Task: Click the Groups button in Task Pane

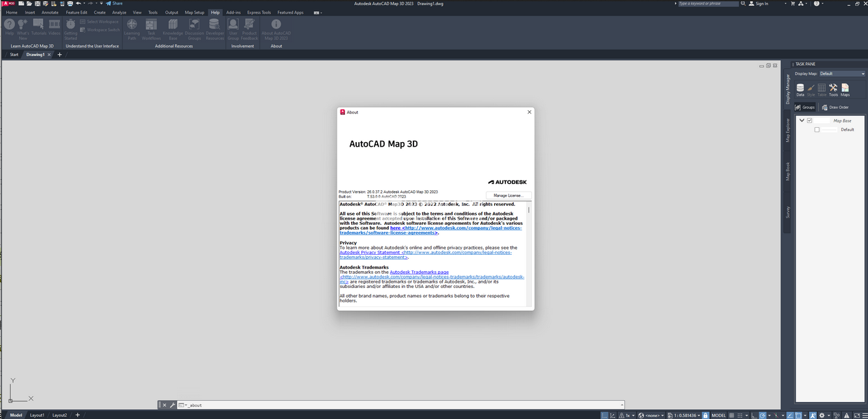Action: (805, 107)
